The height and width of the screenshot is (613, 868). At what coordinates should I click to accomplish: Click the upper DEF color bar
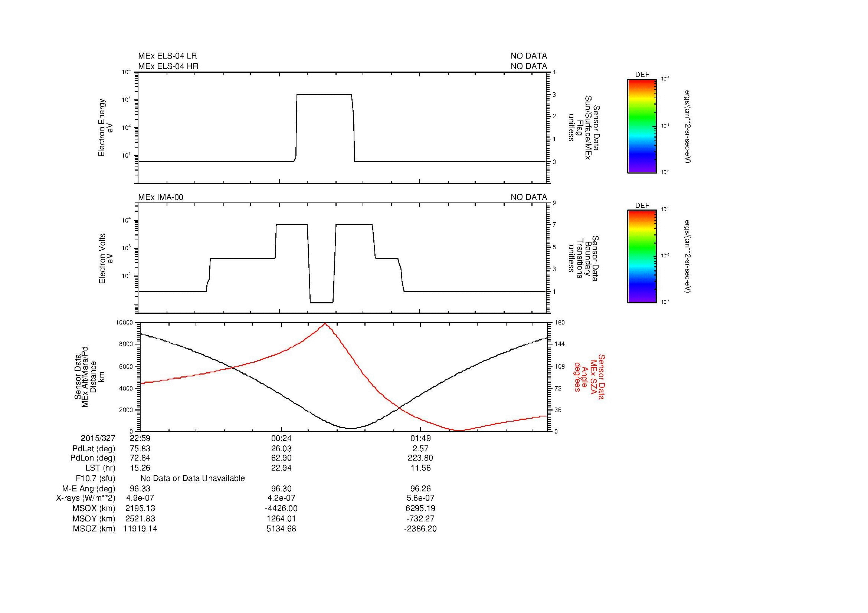pyautogui.click(x=642, y=126)
